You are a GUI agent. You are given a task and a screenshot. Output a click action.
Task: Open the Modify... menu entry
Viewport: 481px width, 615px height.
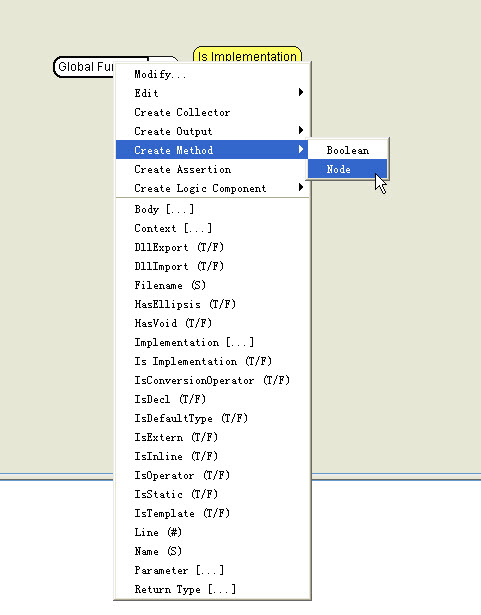[x=212, y=74]
